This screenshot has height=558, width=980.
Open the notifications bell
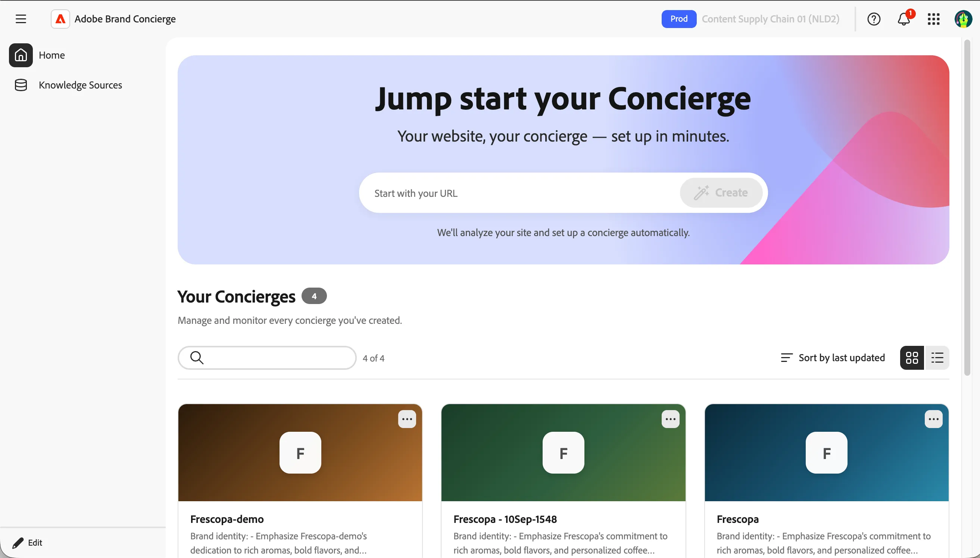(x=904, y=19)
